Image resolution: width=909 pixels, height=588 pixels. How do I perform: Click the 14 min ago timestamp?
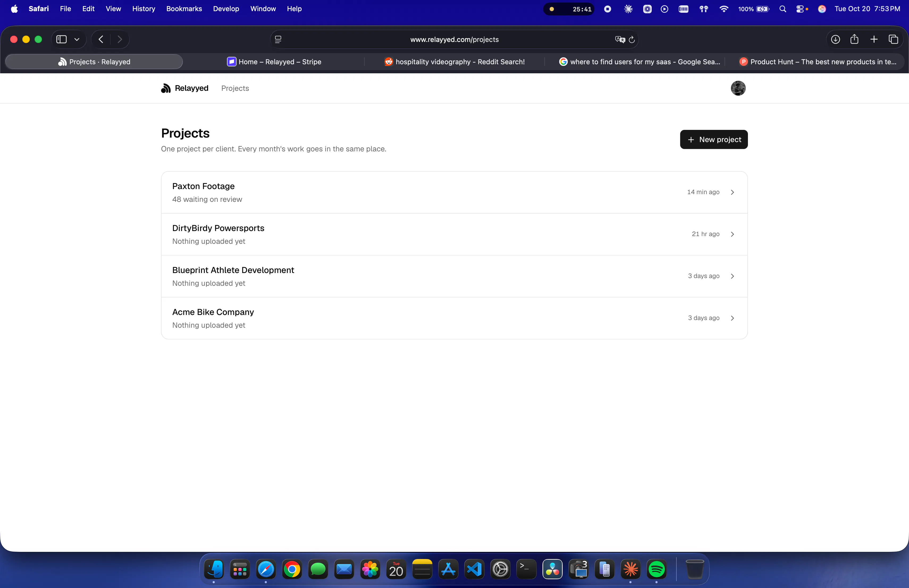coord(703,192)
